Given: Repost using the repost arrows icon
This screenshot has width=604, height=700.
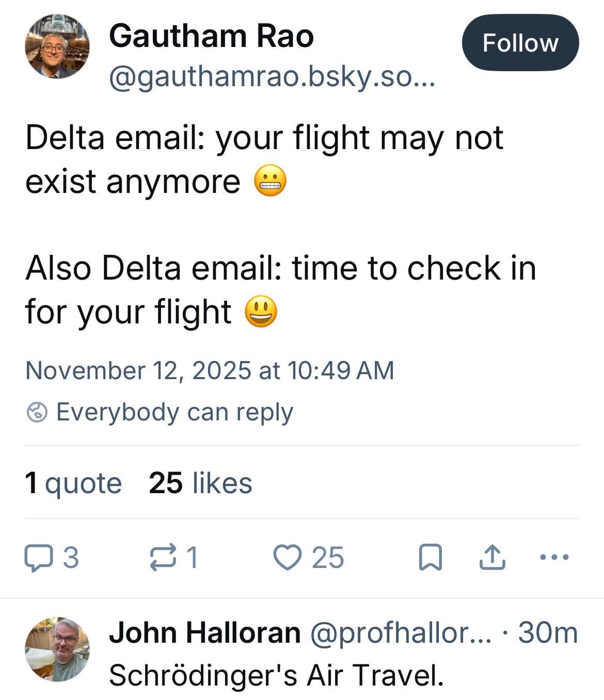Looking at the screenshot, I should tap(163, 558).
